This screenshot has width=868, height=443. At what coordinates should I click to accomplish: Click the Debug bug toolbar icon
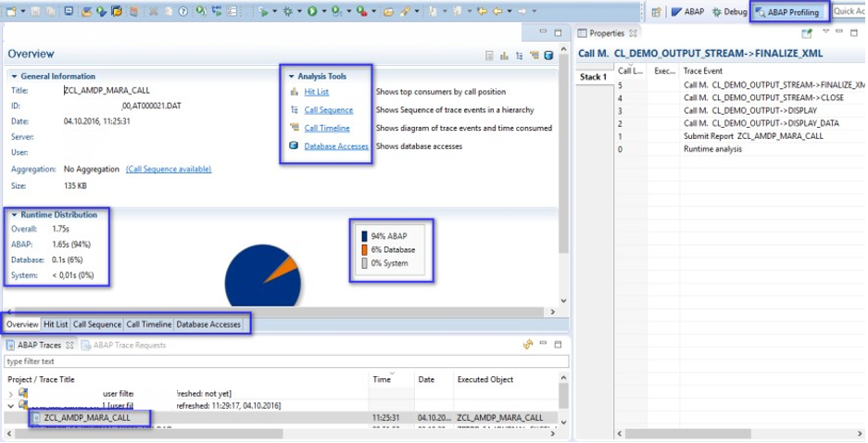pyautogui.click(x=288, y=11)
